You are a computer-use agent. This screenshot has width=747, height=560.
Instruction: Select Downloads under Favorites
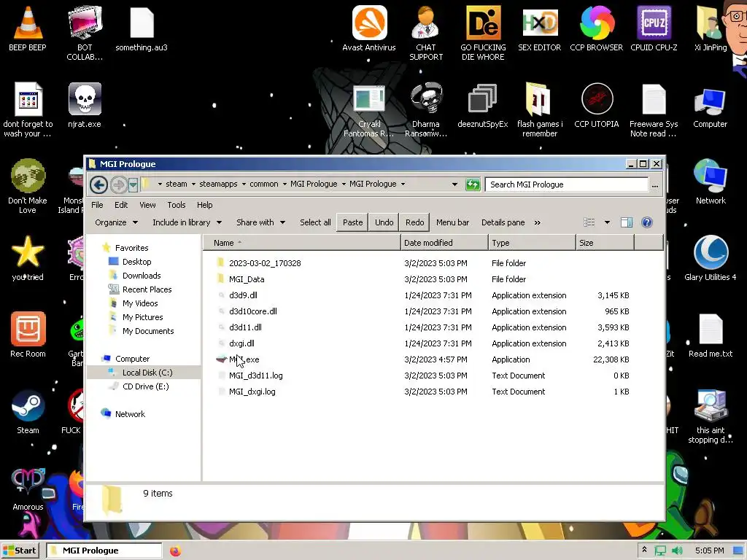141,275
